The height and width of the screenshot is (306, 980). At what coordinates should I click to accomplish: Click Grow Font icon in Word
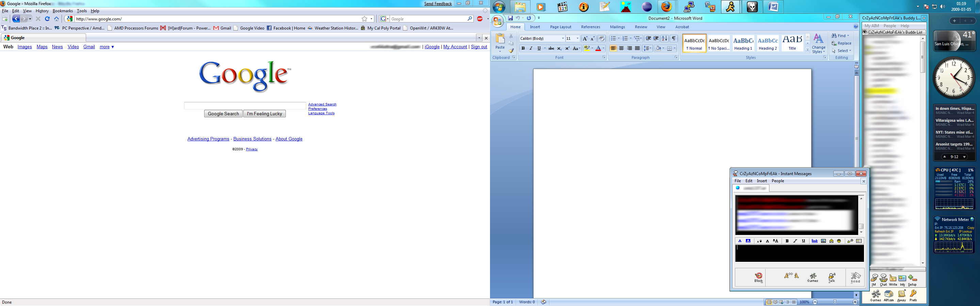pyautogui.click(x=585, y=38)
